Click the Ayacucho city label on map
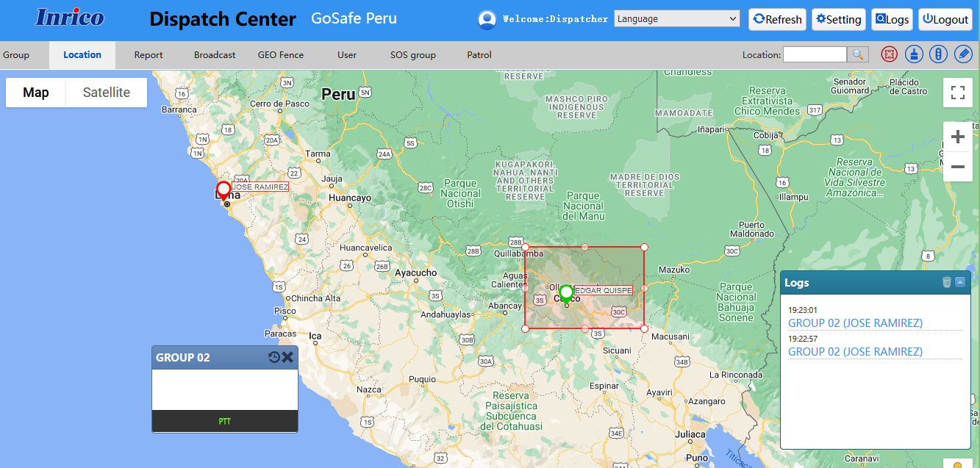980x468 pixels. click(416, 273)
